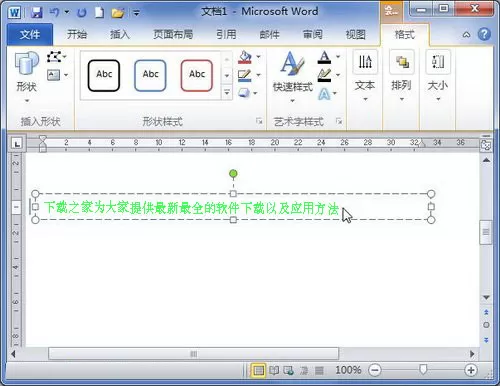Image resolution: width=500 pixels, height=386 pixels.
Task: Open the 大小 size dropdown
Action: point(438,76)
